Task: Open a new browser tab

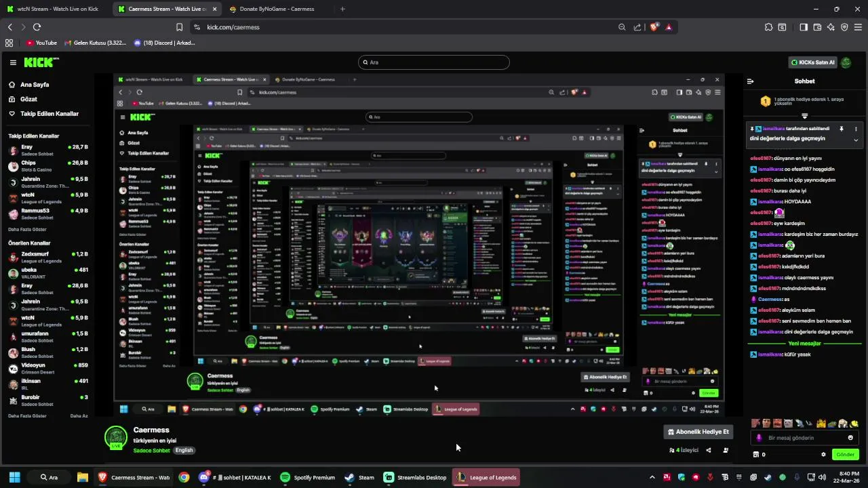Action: [x=342, y=9]
